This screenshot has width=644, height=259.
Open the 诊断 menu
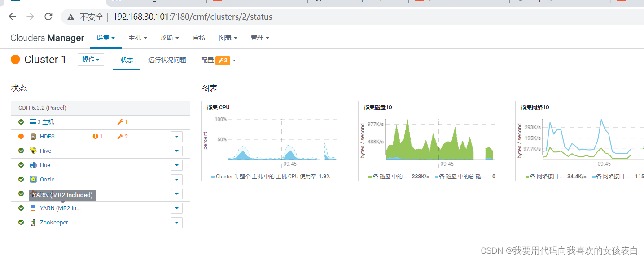pyautogui.click(x=170, y=38)
